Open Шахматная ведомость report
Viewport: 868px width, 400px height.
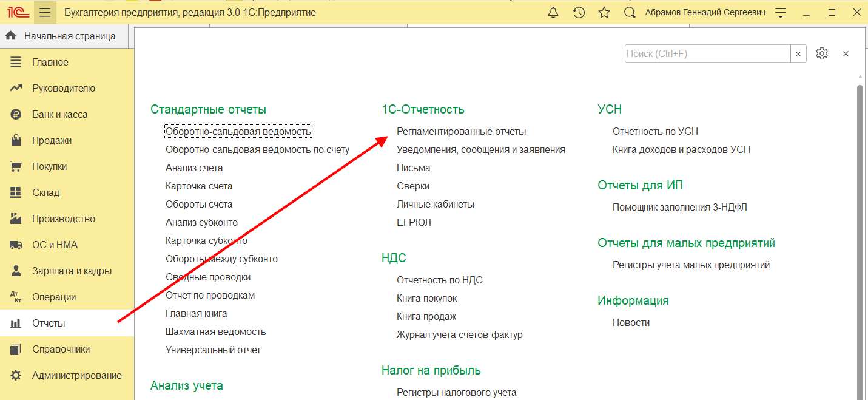click(216, 331)
